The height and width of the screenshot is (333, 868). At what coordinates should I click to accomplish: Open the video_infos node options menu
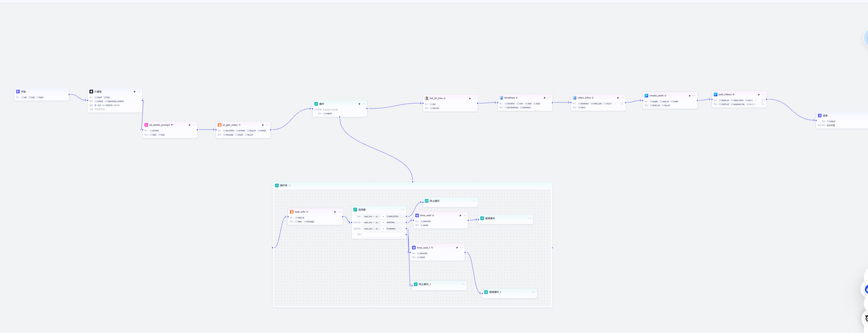622,98
